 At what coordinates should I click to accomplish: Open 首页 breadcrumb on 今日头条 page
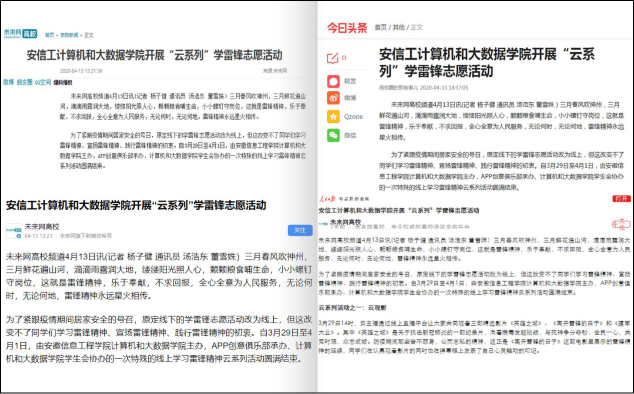380,27
